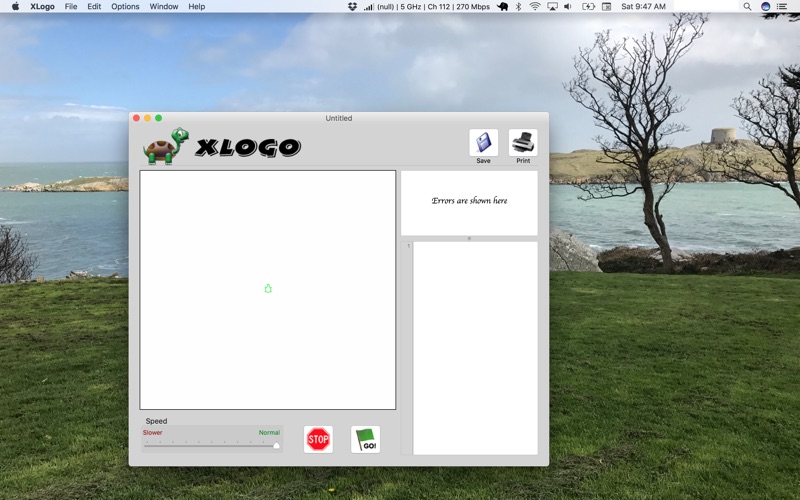Image resolution: width=800 pixels, height=500 pixels.
Task: Open the volume control in menu bar
Action: tap(568, 7)
